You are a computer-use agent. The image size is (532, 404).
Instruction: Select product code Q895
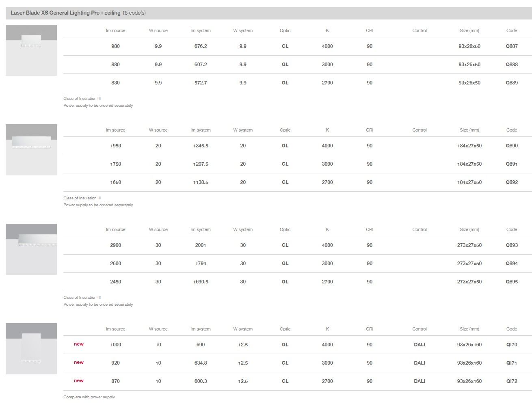tap(511, 282)
